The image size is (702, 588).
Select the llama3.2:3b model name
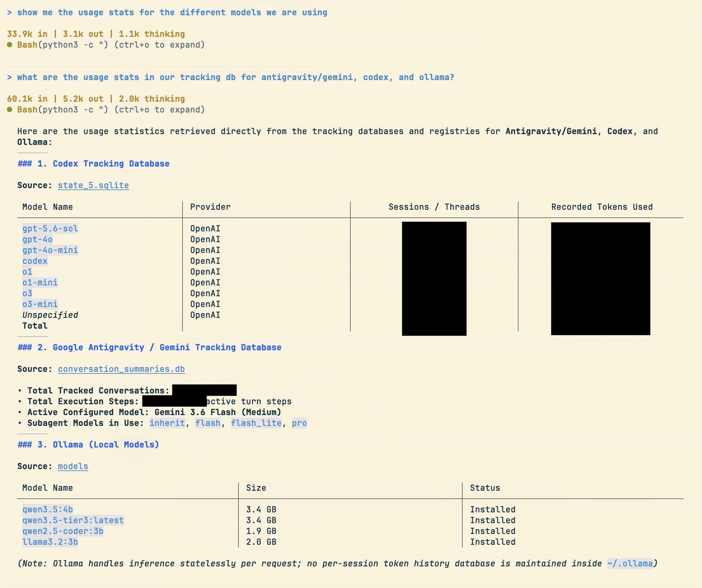click(50, 542)
